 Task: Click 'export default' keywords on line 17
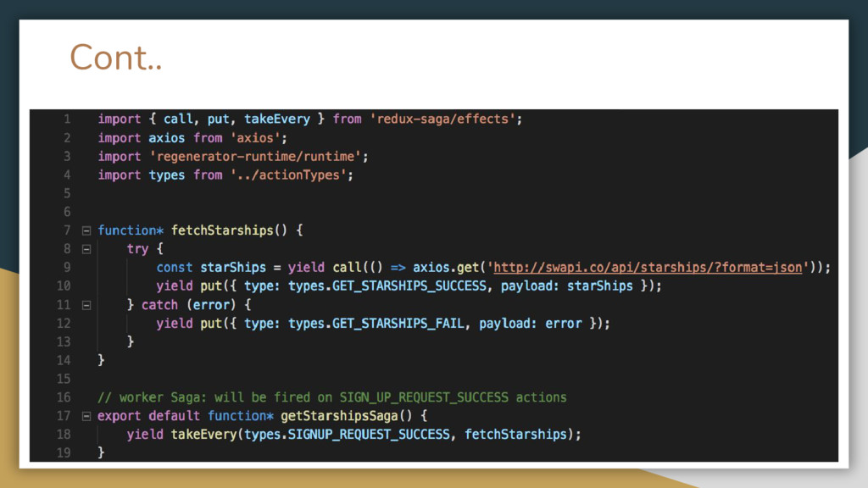(148, 415)
